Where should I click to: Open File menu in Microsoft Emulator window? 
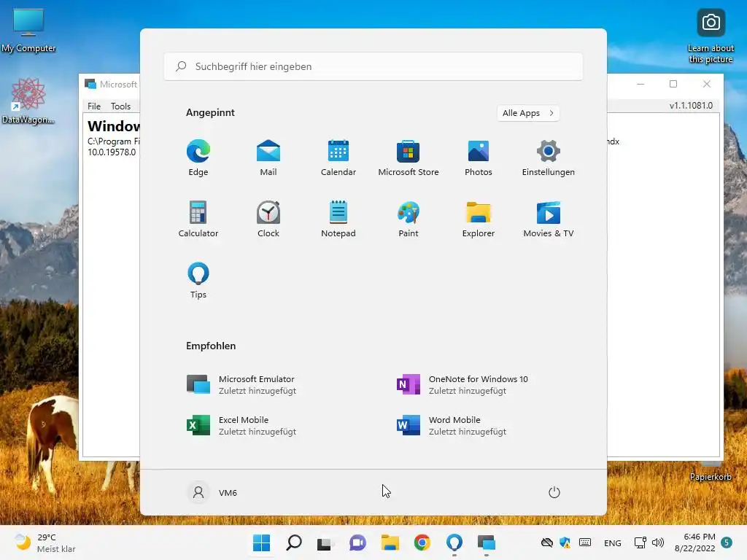pyautogui.click(x=94, y=106)
